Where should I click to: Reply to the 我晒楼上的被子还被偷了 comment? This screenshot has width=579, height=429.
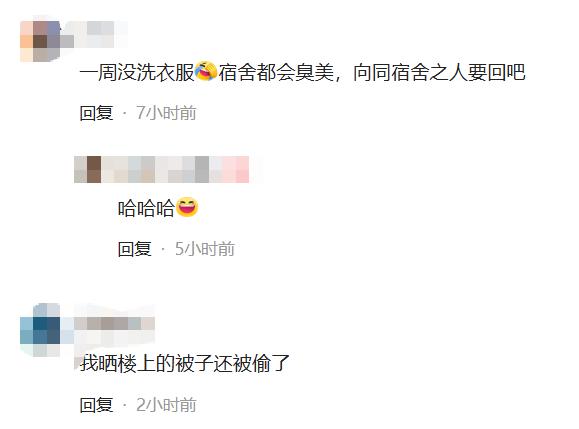96,405
